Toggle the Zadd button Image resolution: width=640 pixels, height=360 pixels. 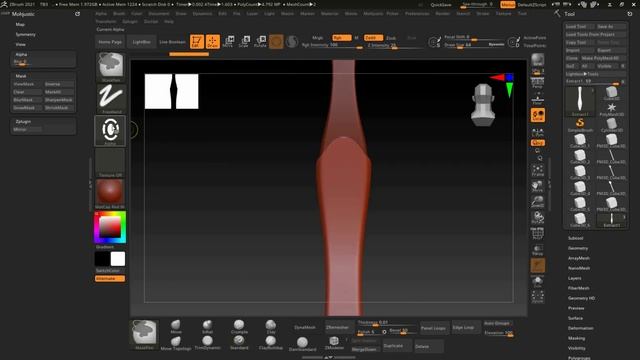click(373, 38)
